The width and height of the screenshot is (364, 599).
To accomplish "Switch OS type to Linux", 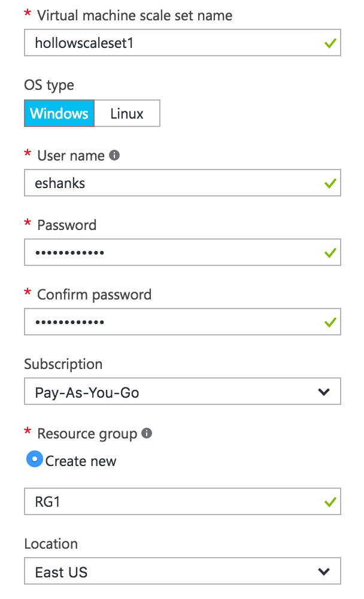I will point(127,113).
